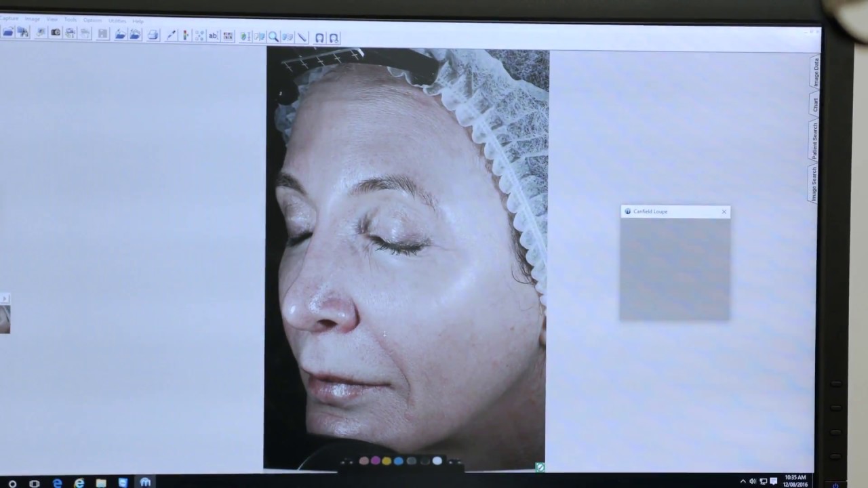Select the 'ab' text annotation tool
868x488 pixels.
click(x=213, y=36)
